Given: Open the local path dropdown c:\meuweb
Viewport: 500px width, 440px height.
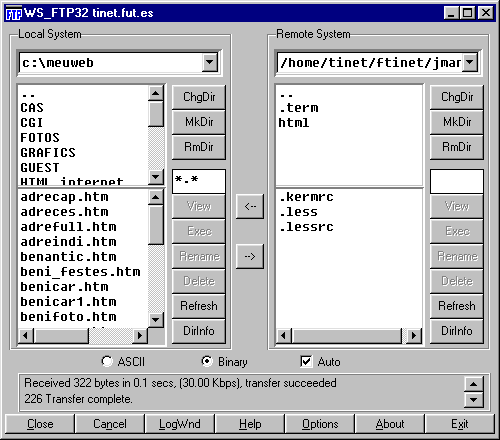Looking at the screenshot, I should point(210,62).
